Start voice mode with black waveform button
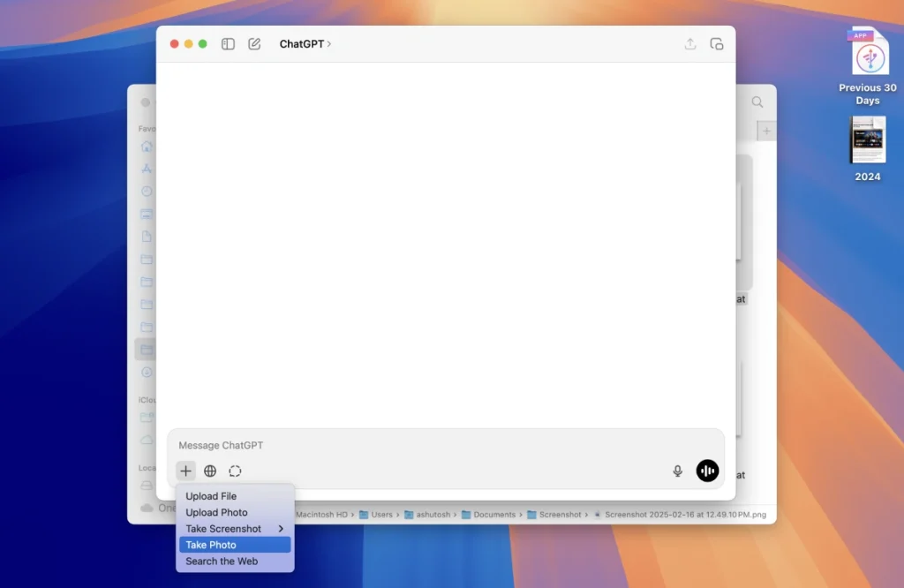Viewport: 904px width, 588px height. [x=707, y=471]
